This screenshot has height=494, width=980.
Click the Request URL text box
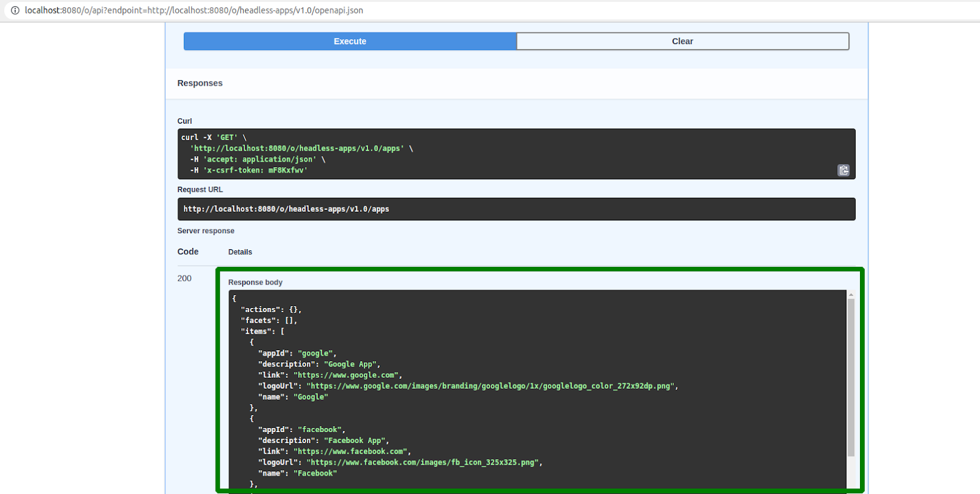[516, 209]
